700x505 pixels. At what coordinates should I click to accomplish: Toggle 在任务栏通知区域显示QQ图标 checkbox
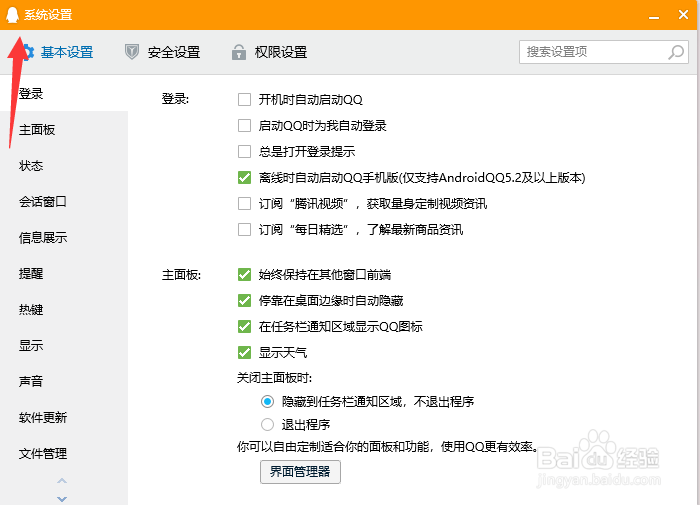(244, 326)
